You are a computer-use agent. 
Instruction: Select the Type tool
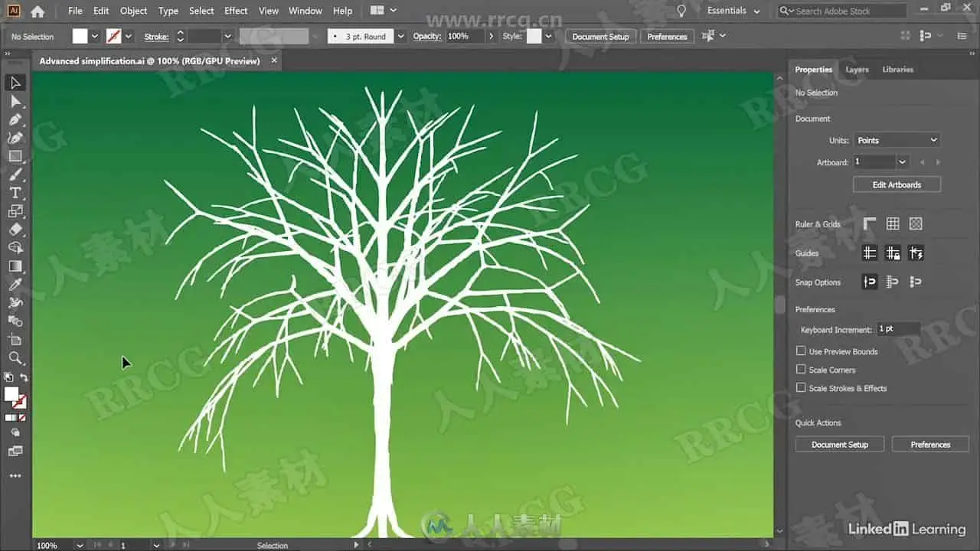(15, 193)
